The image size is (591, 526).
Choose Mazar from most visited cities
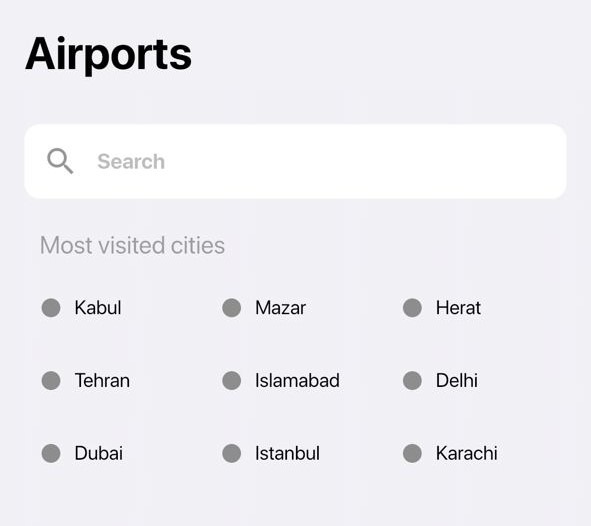pos(280,308)
